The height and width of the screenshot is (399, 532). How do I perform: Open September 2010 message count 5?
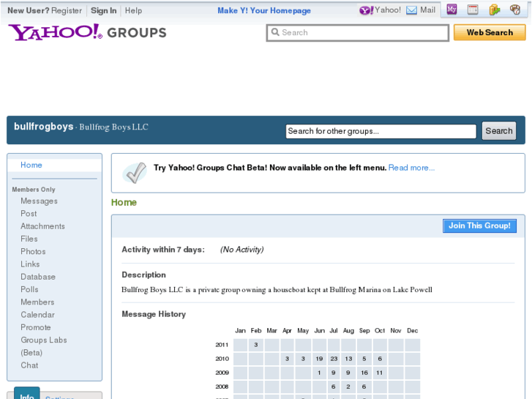[x=364, y=359]
